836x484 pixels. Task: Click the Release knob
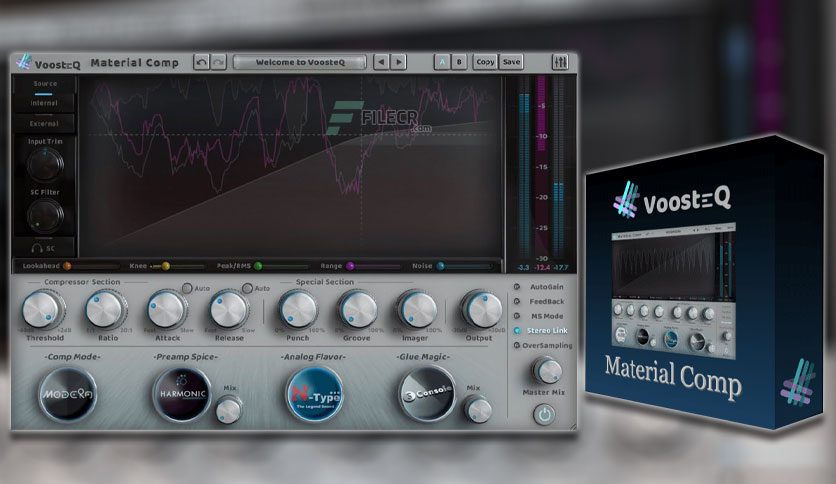(x=229, y=310)
